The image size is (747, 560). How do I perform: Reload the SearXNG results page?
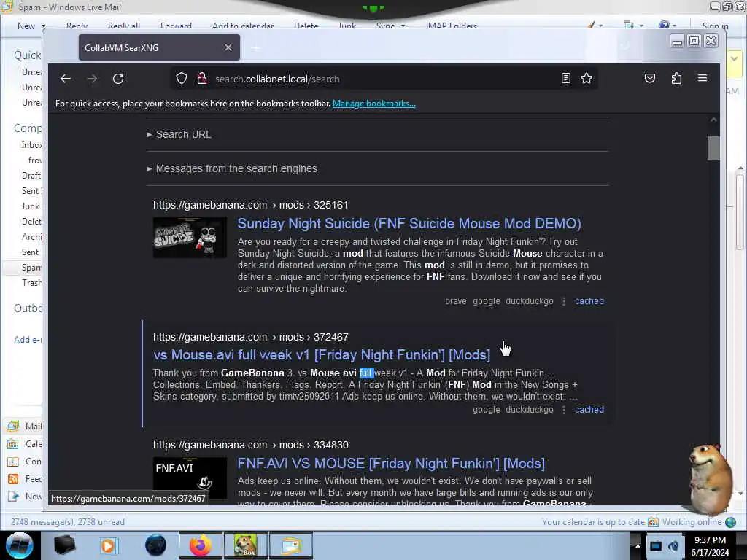click(118, 79)
